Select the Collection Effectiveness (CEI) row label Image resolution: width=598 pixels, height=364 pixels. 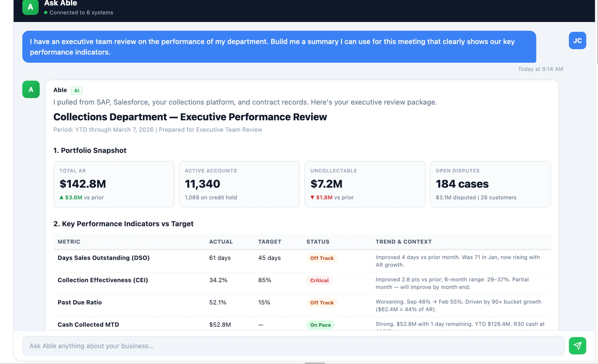click(x=103, y=280)
